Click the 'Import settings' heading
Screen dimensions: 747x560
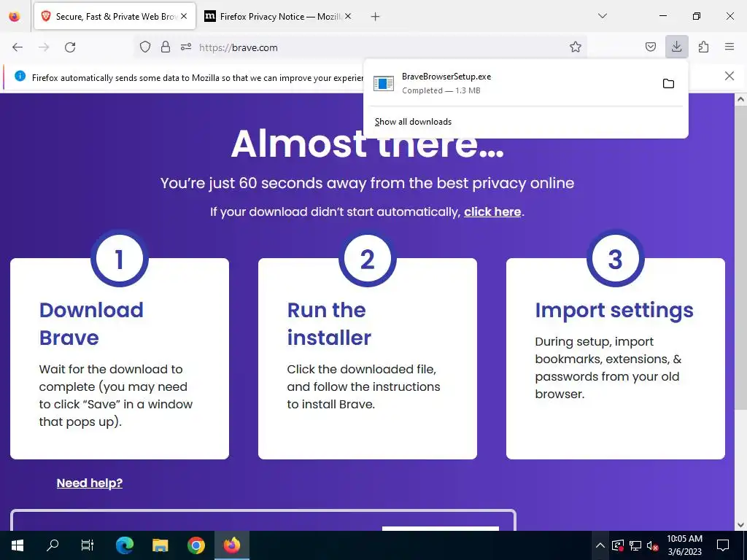614,310
